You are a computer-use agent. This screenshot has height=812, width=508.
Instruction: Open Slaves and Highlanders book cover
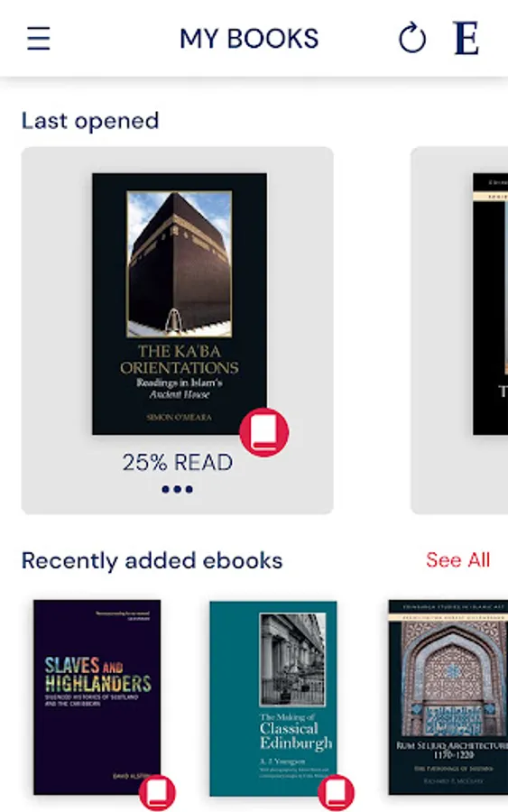(97, 697)
